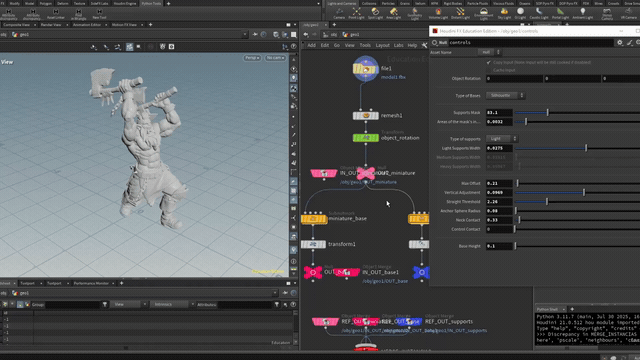Select the Portal Light shelf tool

tap(560, 13)
